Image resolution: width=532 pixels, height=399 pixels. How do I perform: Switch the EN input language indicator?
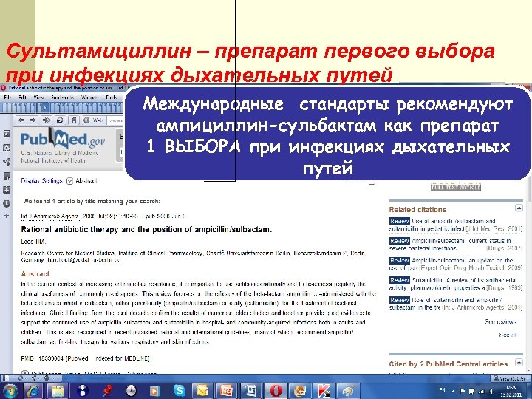(x=442, y=391)
